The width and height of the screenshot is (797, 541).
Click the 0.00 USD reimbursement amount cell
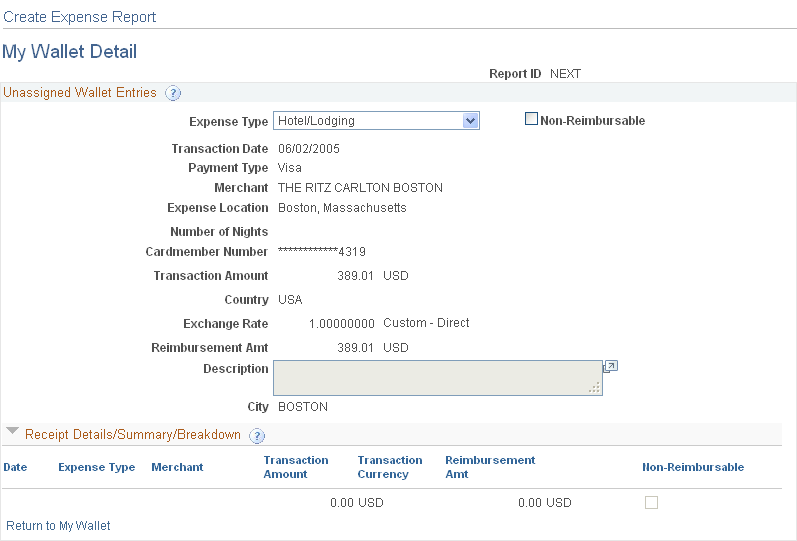coord(545,503)
